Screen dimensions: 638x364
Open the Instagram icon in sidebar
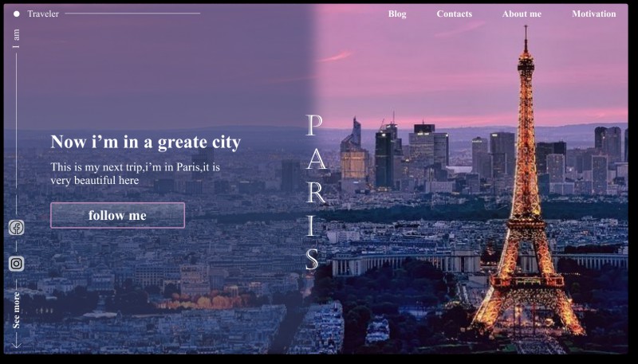click(16, 264)
